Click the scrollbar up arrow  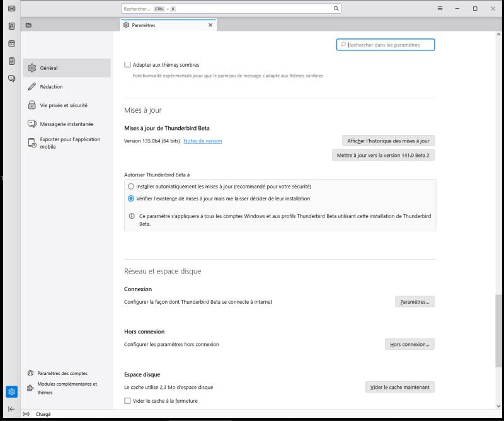pos(498,34)
